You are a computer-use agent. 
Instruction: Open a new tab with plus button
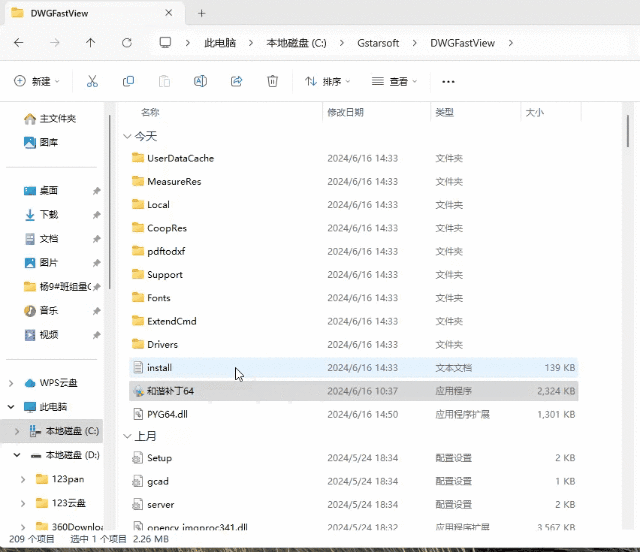tap(201, 13)
